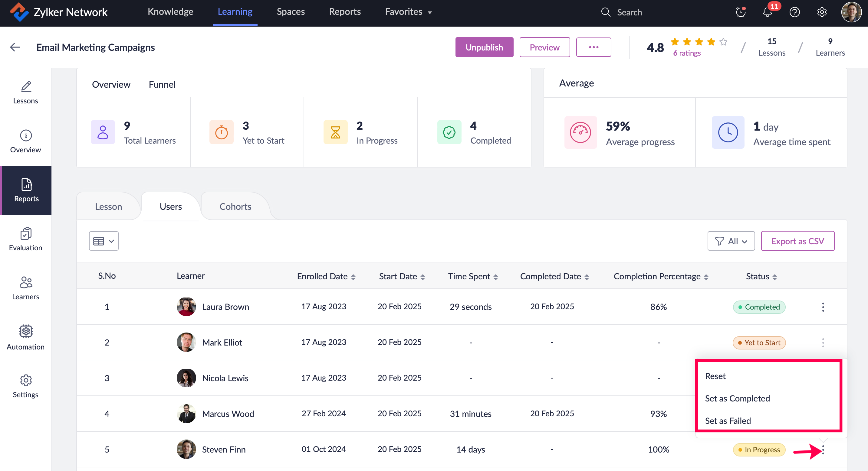Image resolution: width=868 pixels, height=471 pixels.
Task: Click the back arrow next to course title
Action: [x=15, y=47]
